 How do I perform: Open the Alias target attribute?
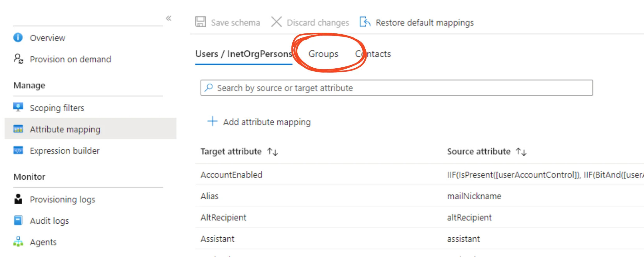tap(209, 196)
